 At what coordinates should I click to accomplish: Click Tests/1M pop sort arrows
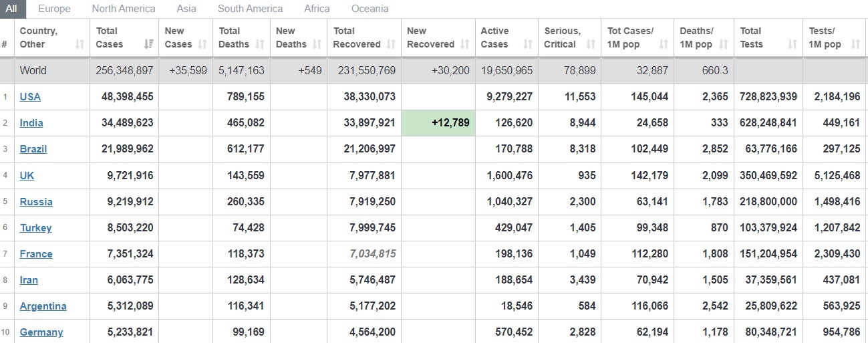855,45
